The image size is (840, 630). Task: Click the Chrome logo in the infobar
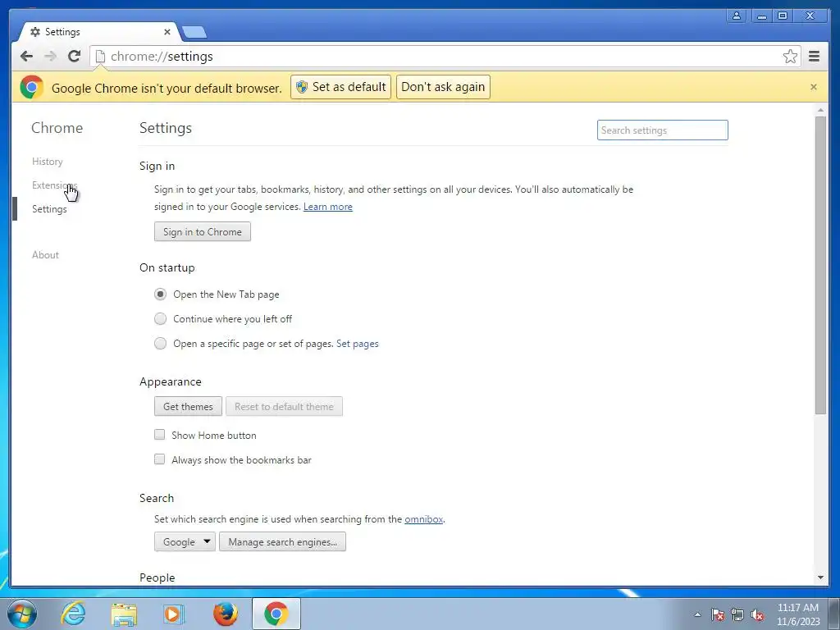[32, 87]
